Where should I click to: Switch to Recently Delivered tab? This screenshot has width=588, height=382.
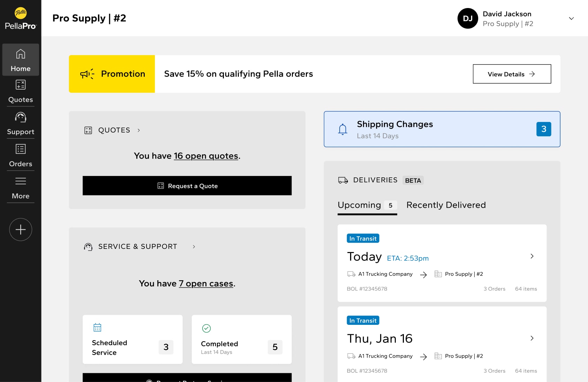coord(446,205)
